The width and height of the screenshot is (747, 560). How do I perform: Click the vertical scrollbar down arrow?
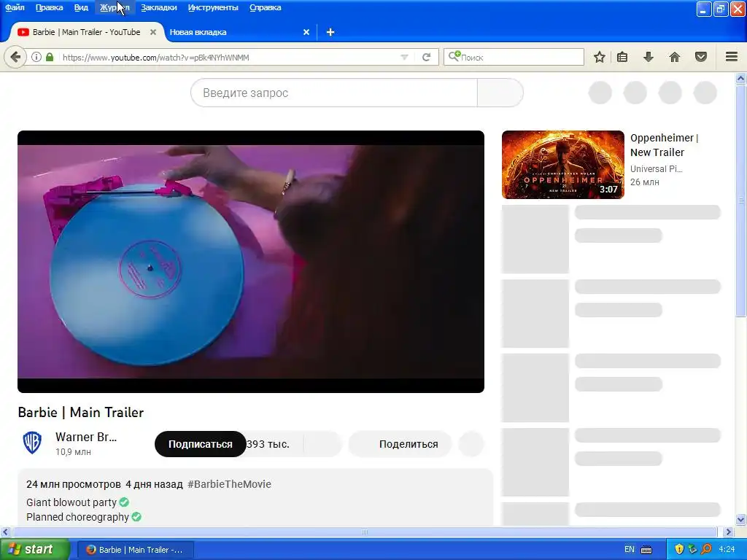(740, 519)
